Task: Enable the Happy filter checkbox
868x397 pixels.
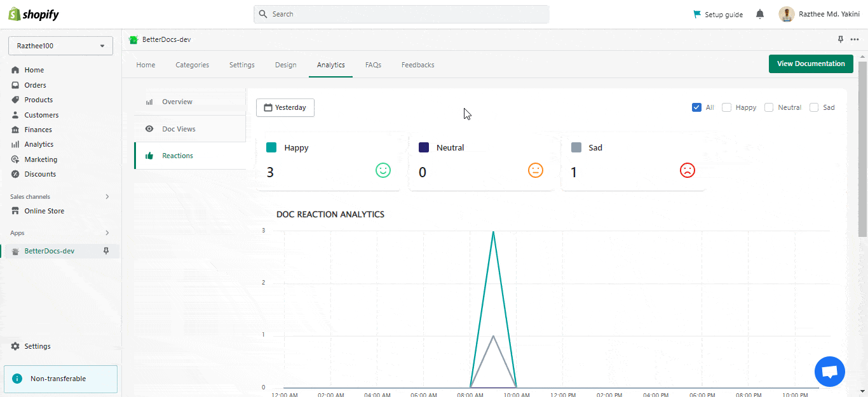Action: click(x=726, y=107)
